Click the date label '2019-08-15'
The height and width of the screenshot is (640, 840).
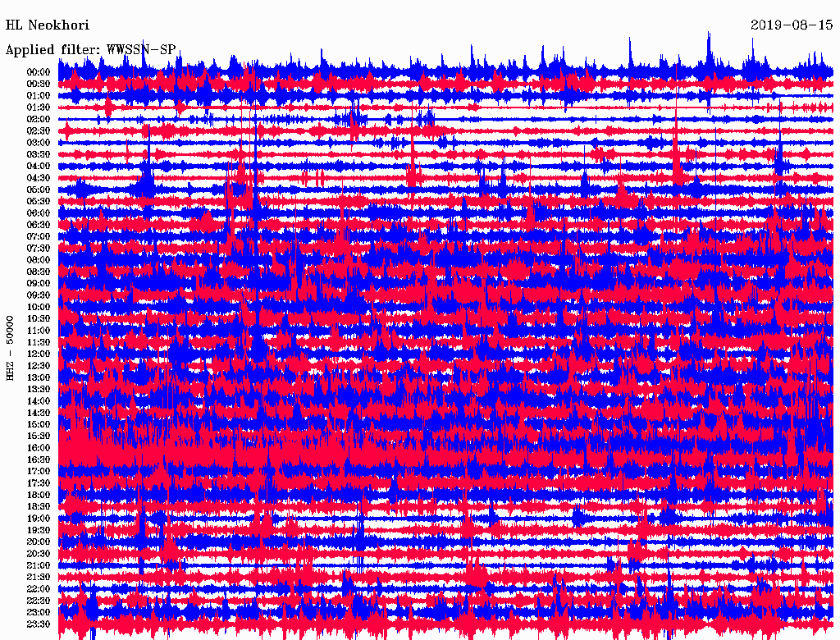792,25
